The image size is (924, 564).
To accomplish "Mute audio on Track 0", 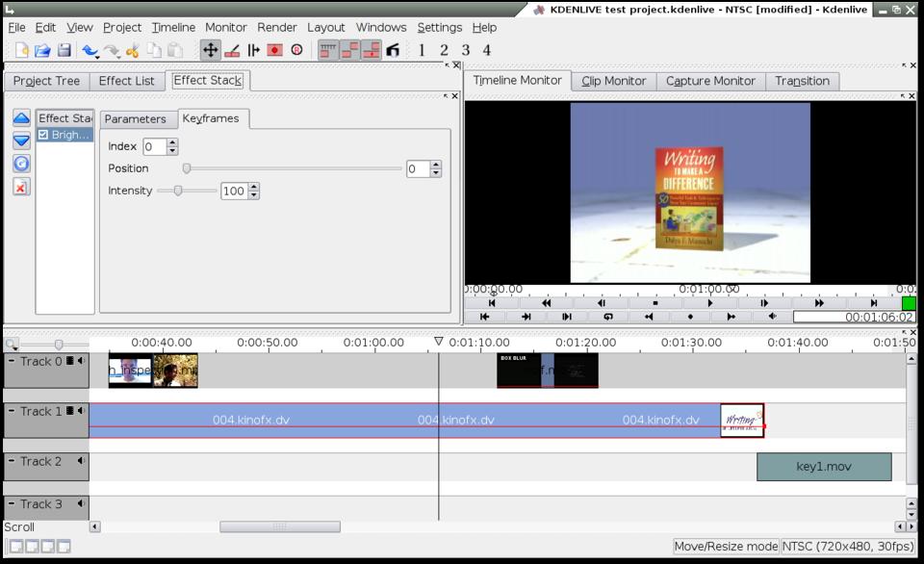I will [81, 361].
